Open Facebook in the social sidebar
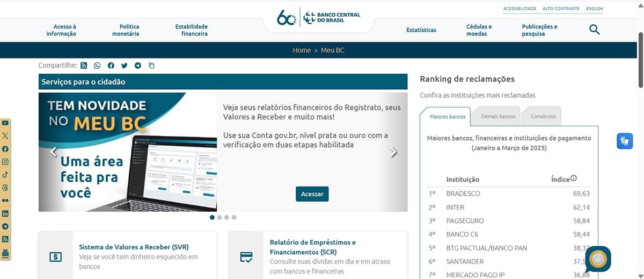The height and width of the screenshot is (279, 644). point(5,149)
